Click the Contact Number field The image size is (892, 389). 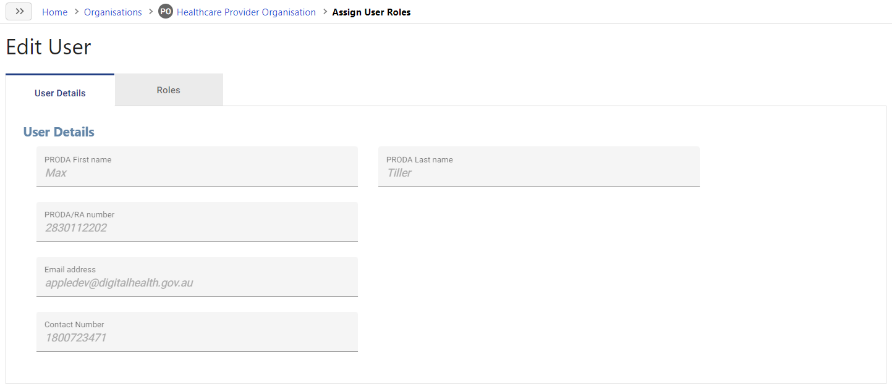pyautogui.click(x=197, y=332)
